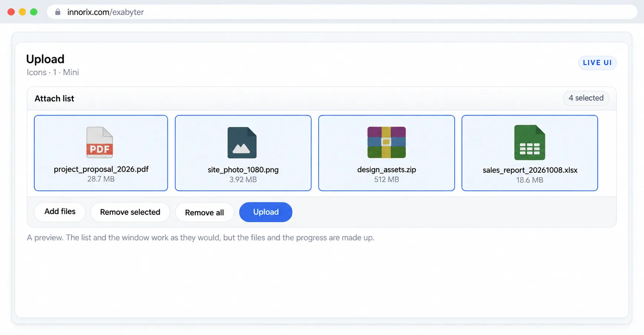644x335 pixels.
Task: Click the 18.6 MB size label
Action: (x=530, y=180)
